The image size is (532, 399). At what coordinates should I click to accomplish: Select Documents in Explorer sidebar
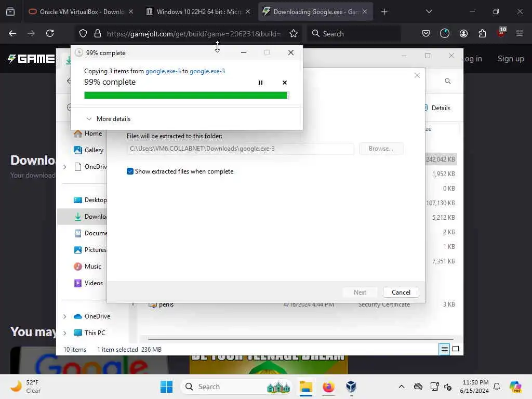90,233
